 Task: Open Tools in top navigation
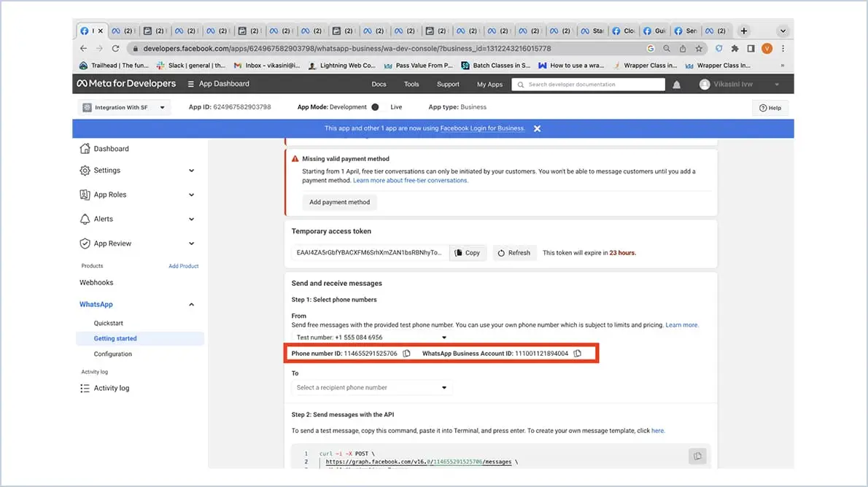[411, 85]
